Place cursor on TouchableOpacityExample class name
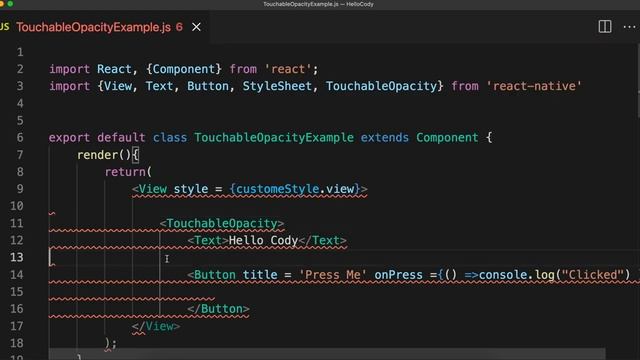Screen dimensions: 640x360 (x=273, y=138)
